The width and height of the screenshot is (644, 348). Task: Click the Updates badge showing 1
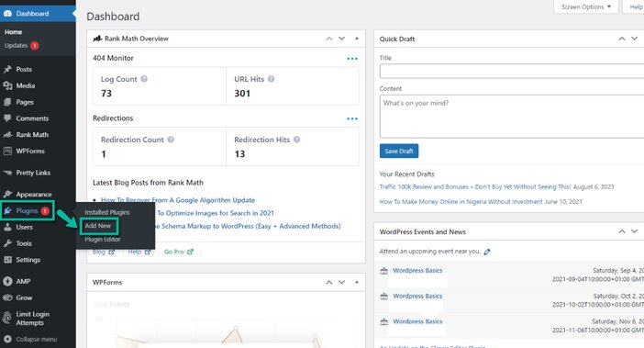tap(35, 46)
